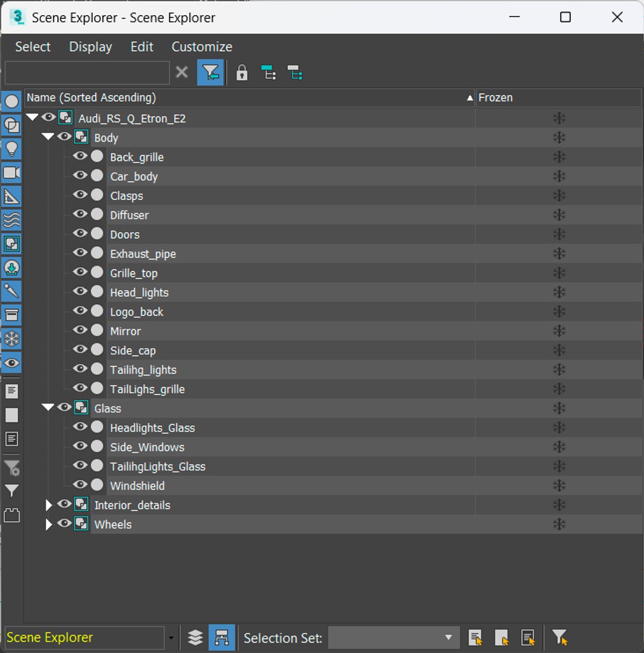The width and height of the screenshot is (644, 653).
Task: Toggle visibility of Back_grille
Action: click(x=80, y=156)
